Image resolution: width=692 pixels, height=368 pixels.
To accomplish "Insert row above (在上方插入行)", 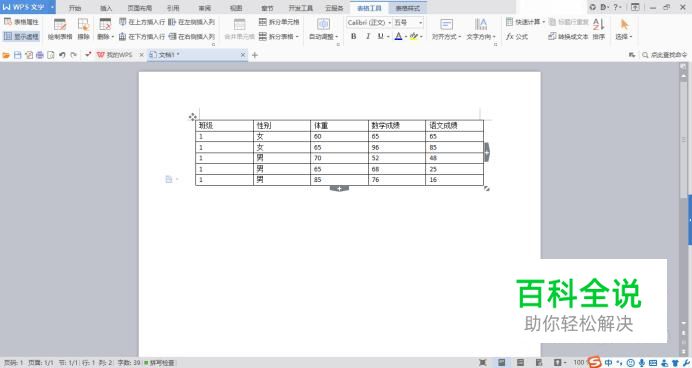I will [x=142, y=22].
